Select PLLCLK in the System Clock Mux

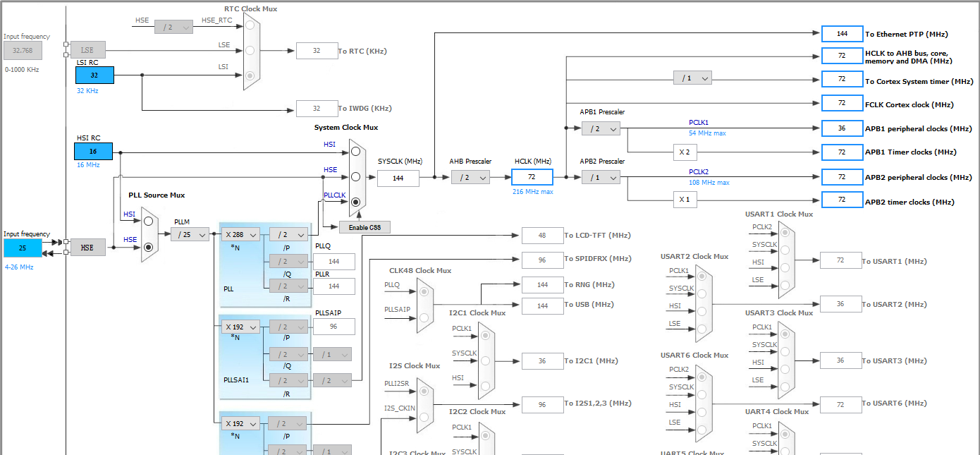355,202
